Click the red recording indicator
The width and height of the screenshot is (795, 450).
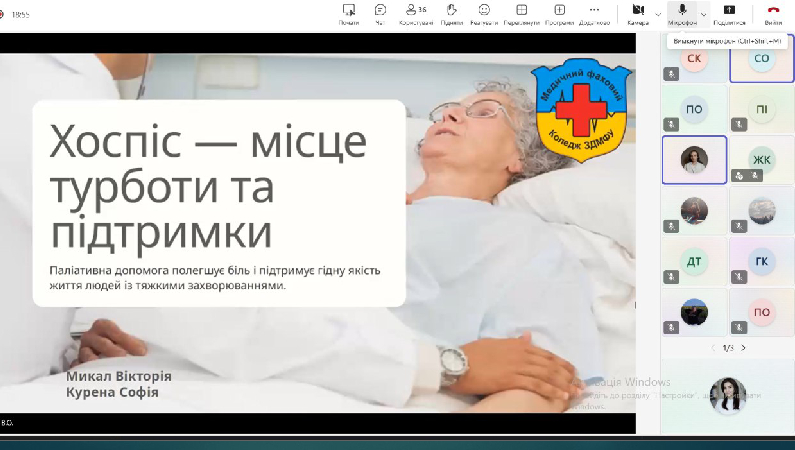click(x=2, y=15)
